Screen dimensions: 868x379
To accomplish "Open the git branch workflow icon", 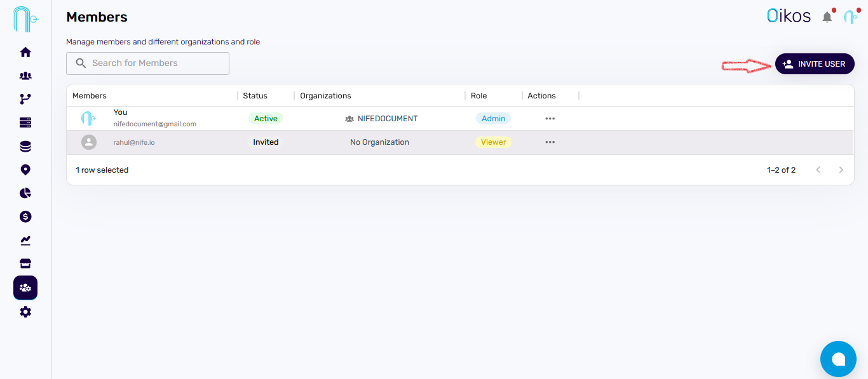I will point(25,99).
